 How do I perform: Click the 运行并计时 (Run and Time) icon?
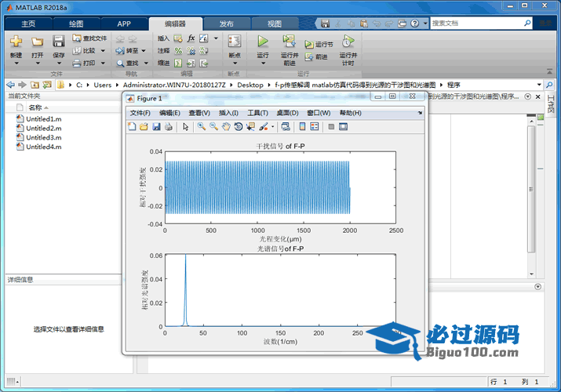(348, 42)
